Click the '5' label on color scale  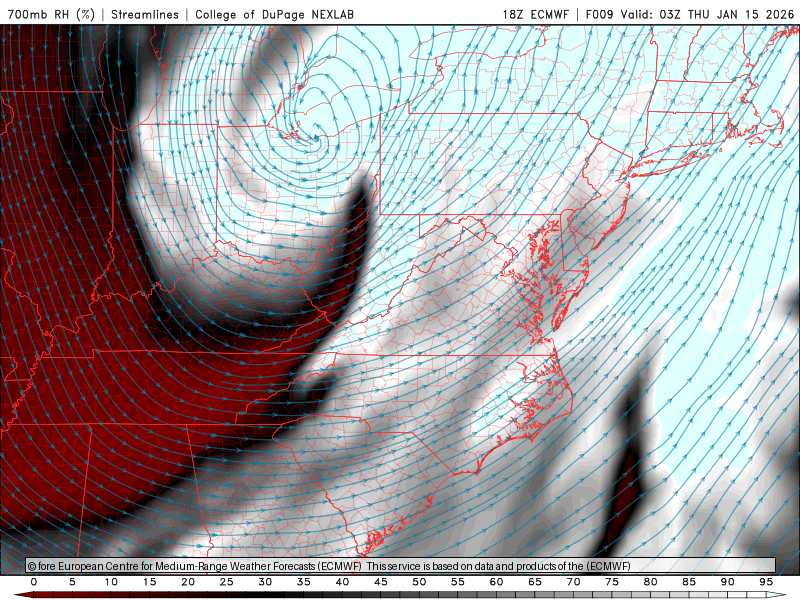(72, 582)
